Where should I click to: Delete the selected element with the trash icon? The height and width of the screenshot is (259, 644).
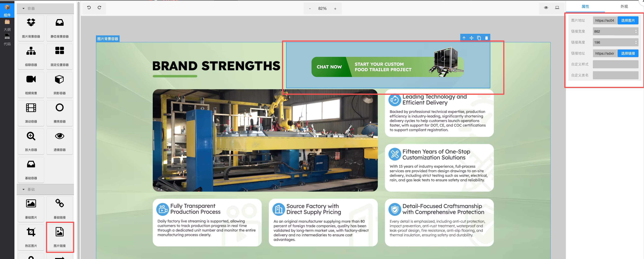click(x=487, y=38)
